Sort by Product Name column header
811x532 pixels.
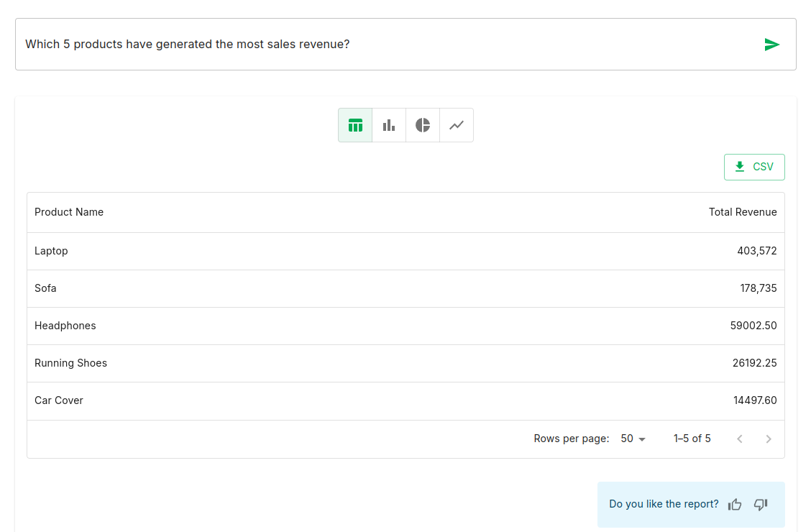coord(69,212)
